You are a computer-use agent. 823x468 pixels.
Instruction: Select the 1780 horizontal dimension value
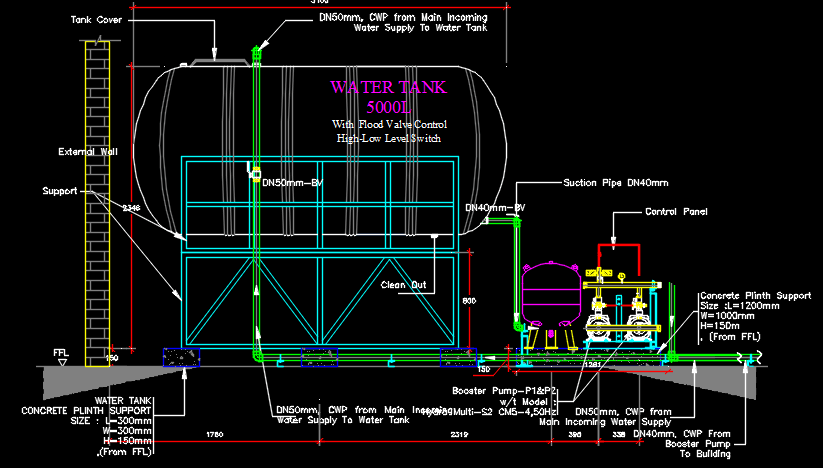(215, 434)
